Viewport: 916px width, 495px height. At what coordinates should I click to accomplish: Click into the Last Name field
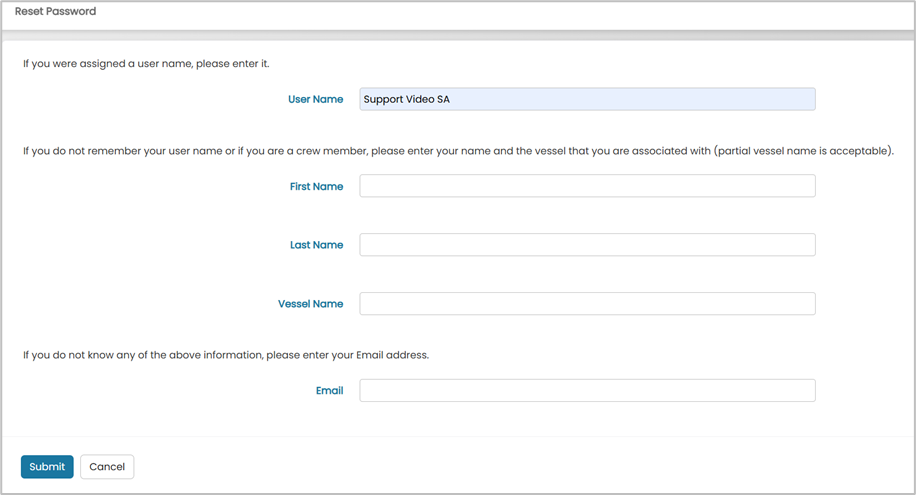587,244
